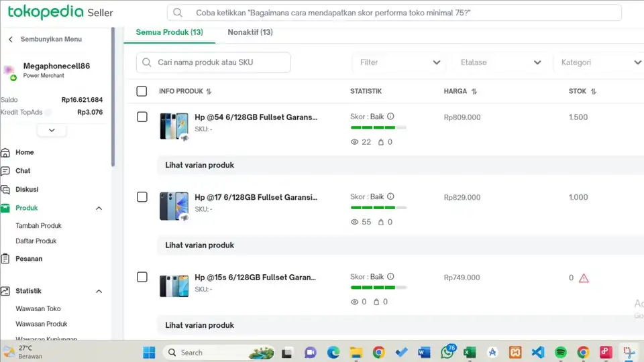Image resolution: width=644 pixels, height=362 pixels.
Task: Click the back arrow beside Sembunyikan Menu
Action: click(11, 40)
